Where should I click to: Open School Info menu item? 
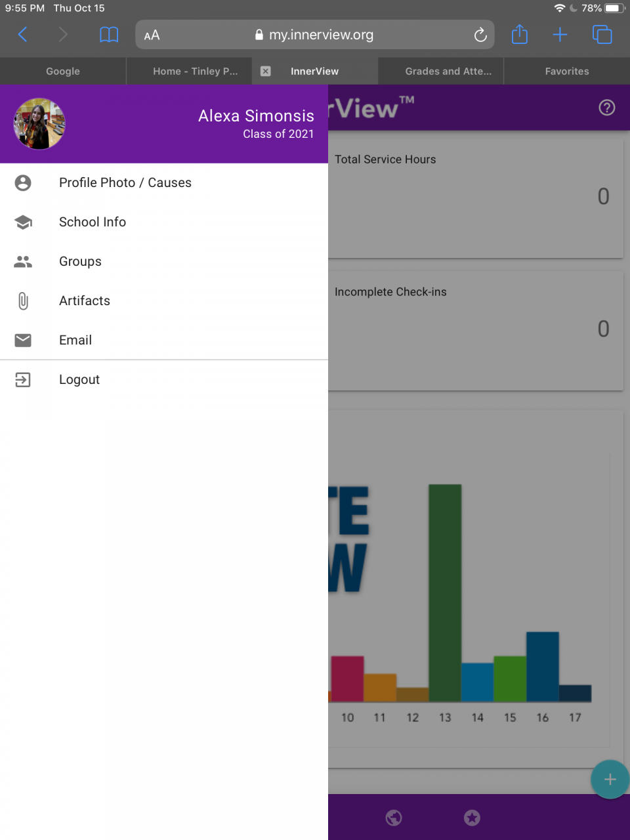pos(164,222)
